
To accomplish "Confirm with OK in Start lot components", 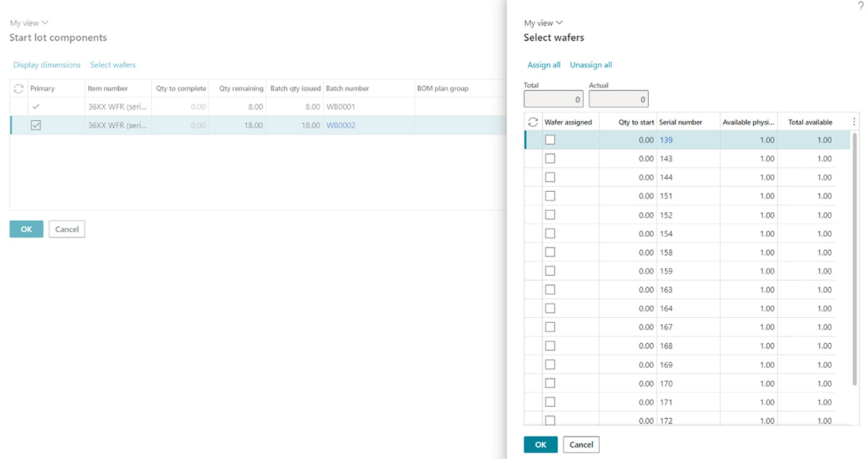I will click(x=26, y=229).
